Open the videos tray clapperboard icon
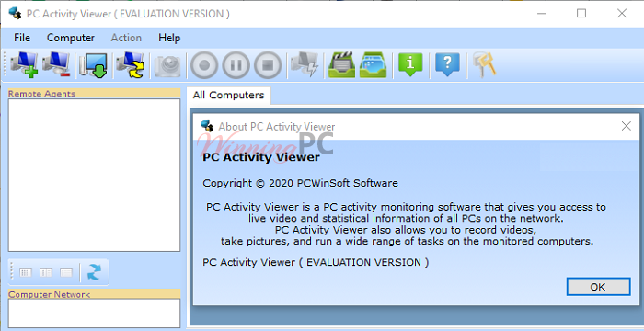This screenshot has height=331, width=644. 341,65
